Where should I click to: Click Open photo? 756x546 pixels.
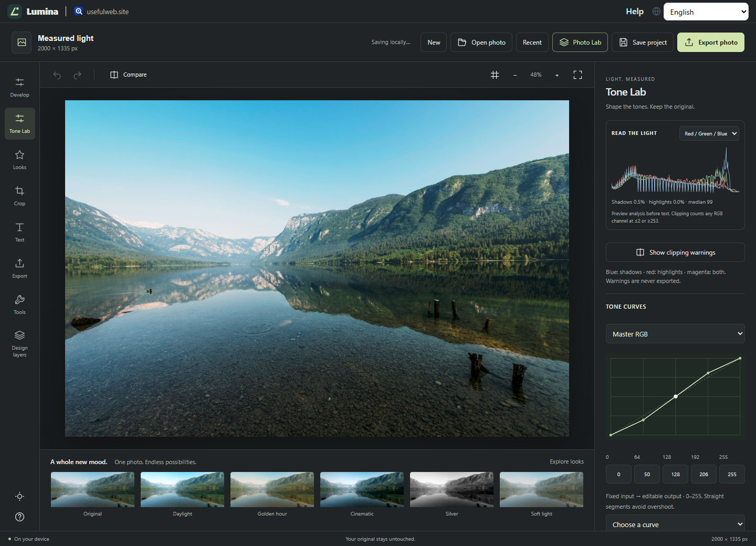pyautogui.click(x=481, y=43)
